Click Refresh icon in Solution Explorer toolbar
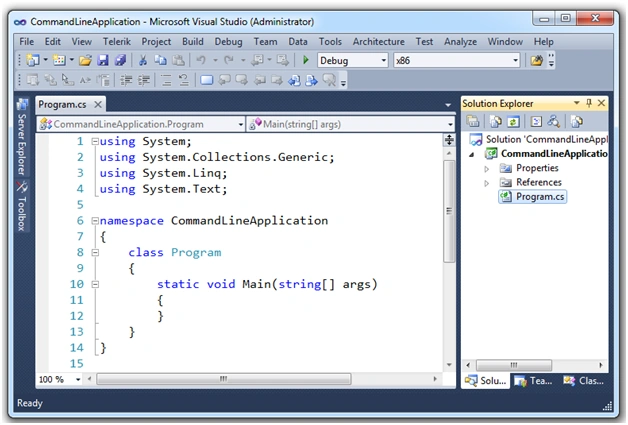 [513, 121]
